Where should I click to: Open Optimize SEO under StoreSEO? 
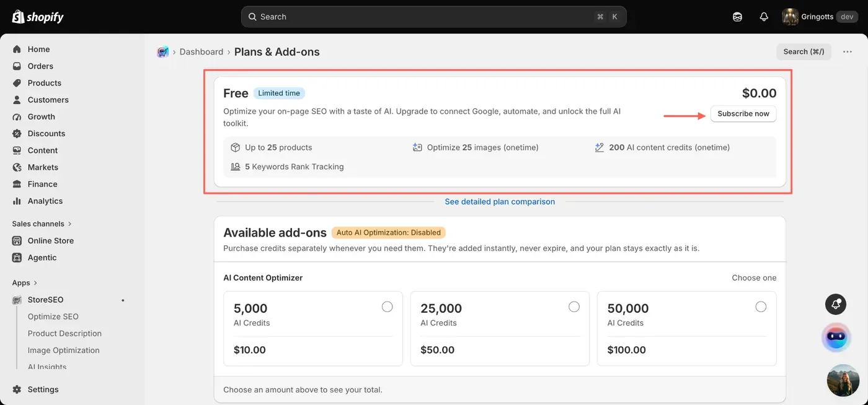coord(53,316)
